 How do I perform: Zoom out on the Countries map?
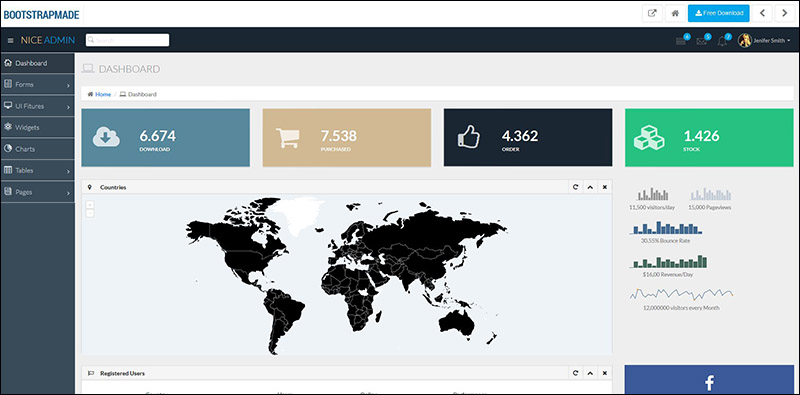90,213
